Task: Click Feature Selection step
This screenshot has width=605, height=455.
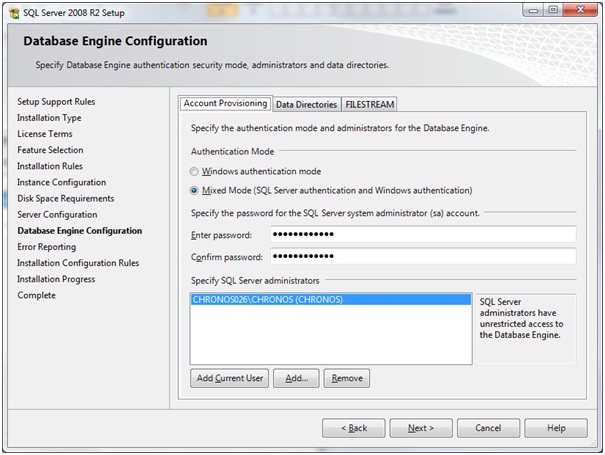Action: (x=50, y=150)
